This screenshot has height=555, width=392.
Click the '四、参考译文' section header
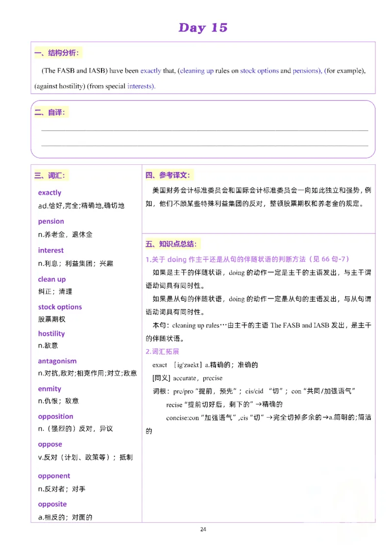point(169,175)
